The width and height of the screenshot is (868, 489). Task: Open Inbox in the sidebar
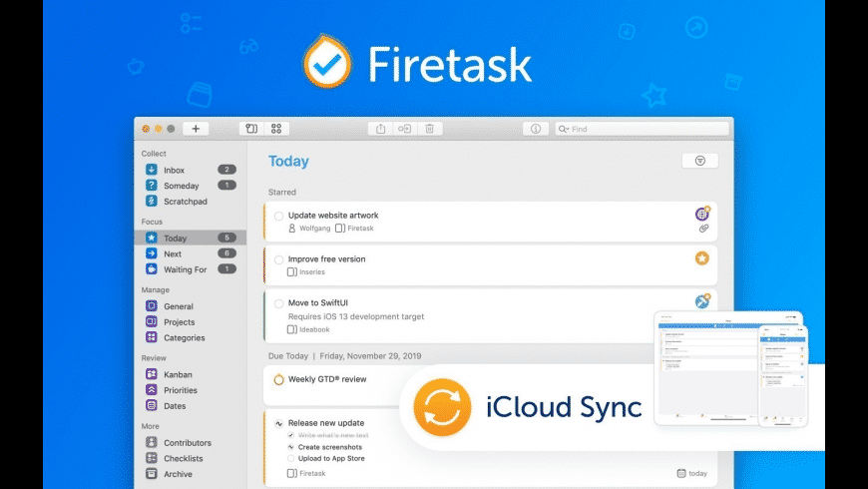(191, 170)
